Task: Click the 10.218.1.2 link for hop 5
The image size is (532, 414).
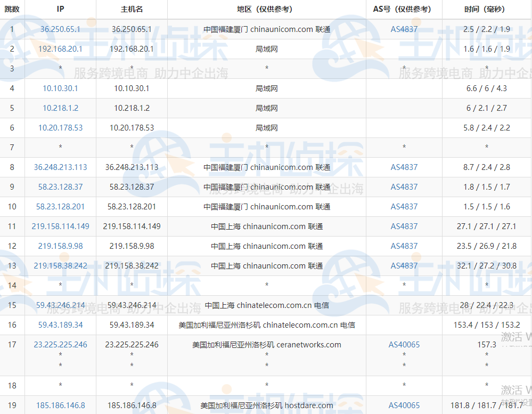Action: click(x=60, y=108)
